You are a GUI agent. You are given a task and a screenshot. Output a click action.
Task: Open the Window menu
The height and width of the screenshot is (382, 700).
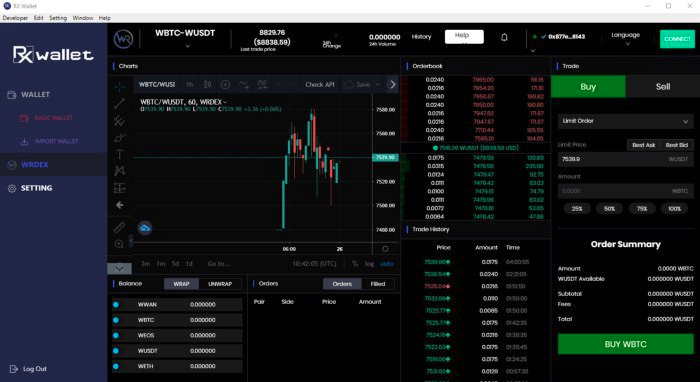coord(83,18)
